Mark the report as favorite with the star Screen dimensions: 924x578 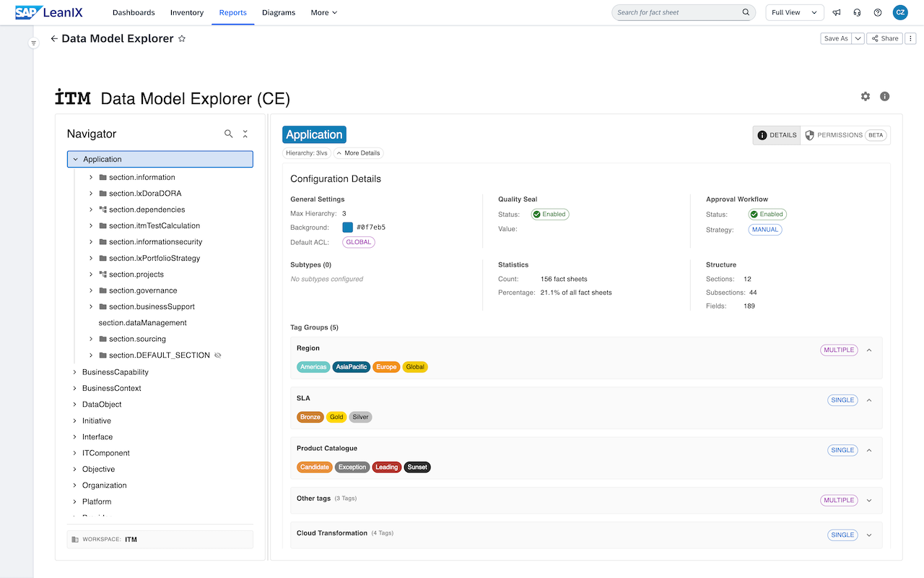tap(182, 39)
